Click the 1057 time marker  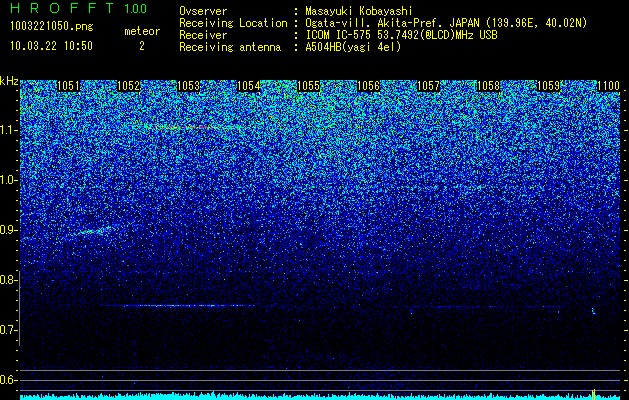pos(428,86)
